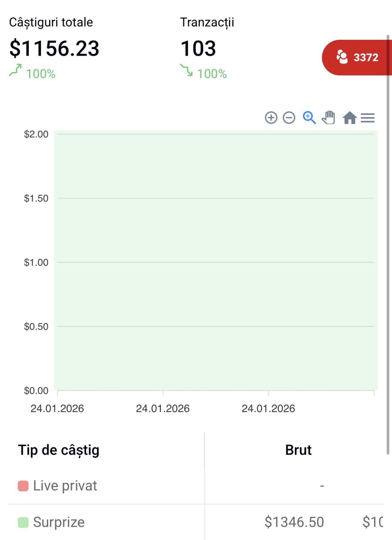Select the panning hand tool
Screen dimensions: 392x540
point(329,118)
